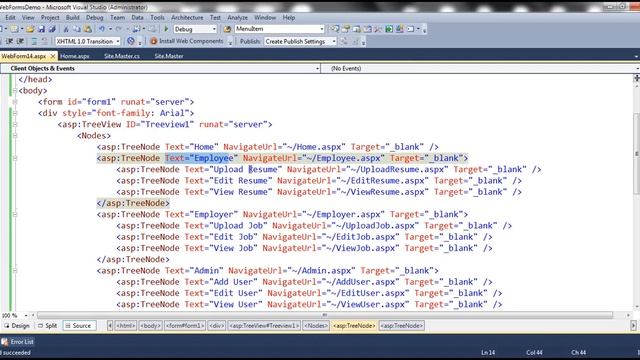The image size is (640, 360).
Task: Click the Install Web Components icon
Action: 153,41
